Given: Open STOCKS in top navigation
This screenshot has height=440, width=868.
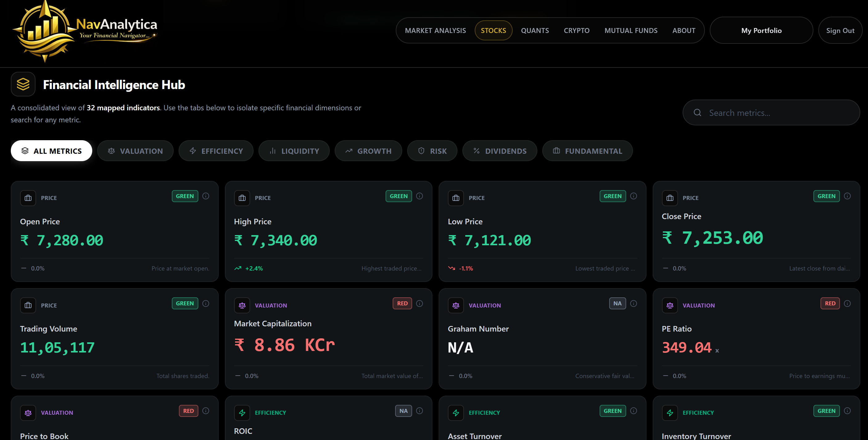Looking at the screenshot, I should 493,31.
